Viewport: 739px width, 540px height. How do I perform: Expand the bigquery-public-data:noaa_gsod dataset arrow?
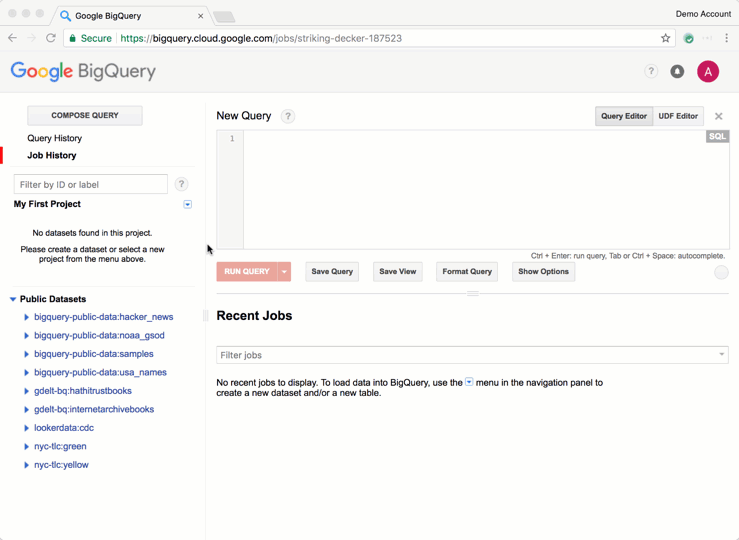[x=26, y=335]
